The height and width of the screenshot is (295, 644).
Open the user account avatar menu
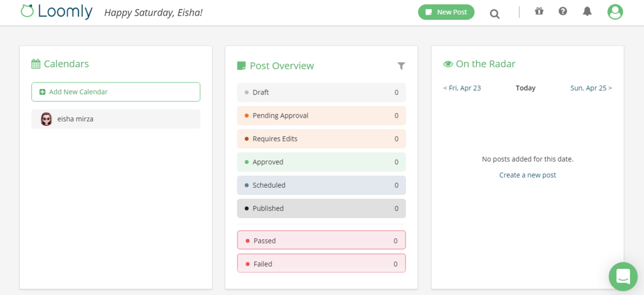[x=615, y=12]
